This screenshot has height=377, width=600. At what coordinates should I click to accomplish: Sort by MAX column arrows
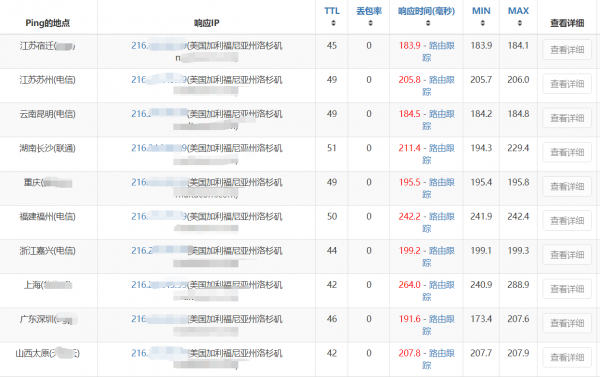[x=519, y=23]
